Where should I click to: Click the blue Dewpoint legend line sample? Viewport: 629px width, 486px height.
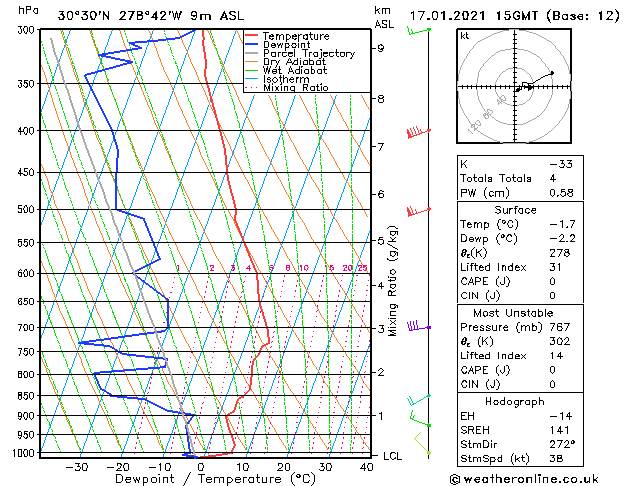251,45
